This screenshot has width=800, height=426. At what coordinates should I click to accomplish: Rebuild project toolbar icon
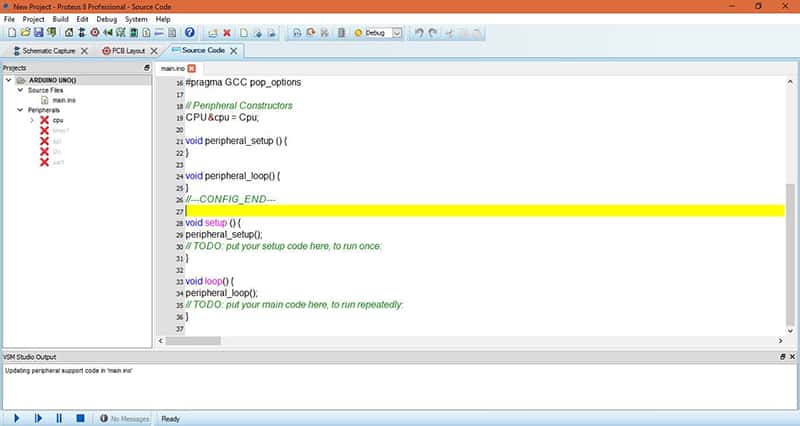[x=311, y=33]
